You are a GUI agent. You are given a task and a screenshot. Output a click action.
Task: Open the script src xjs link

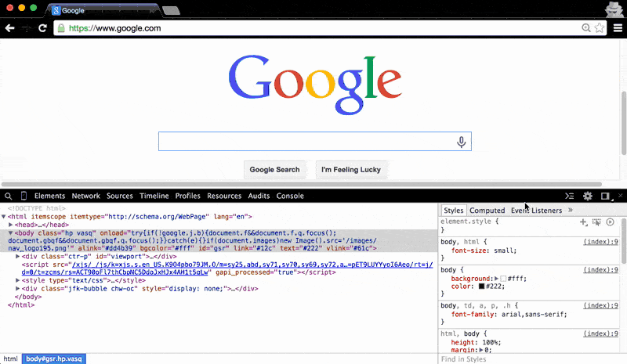pyautogui.click(x=227, y=268)
